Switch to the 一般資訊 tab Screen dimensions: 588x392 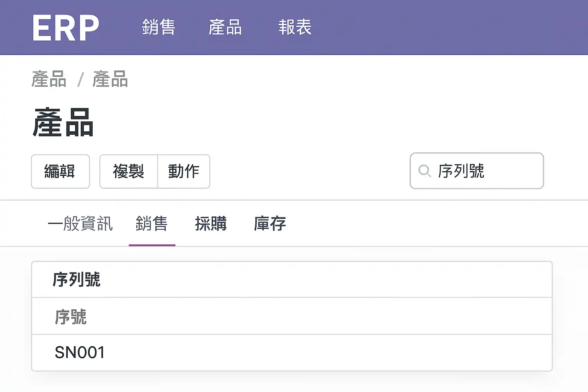click(x=80, y=224)
